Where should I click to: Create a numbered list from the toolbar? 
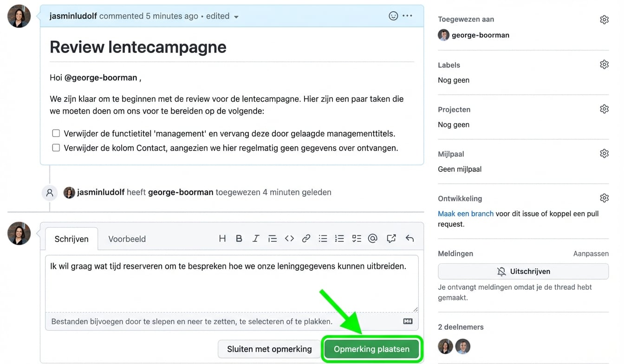tap(339, 238)
